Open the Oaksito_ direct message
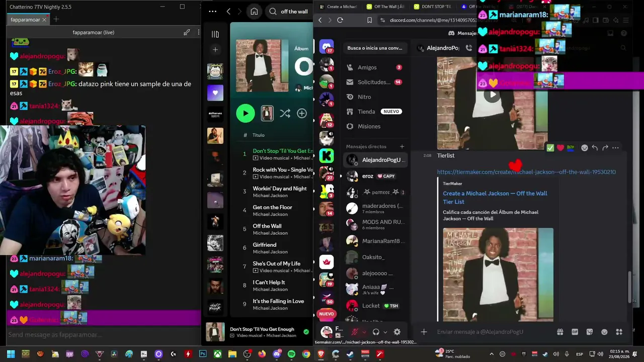Image resolution: width=644 pixels, height=362 pixels. point(375,257)
